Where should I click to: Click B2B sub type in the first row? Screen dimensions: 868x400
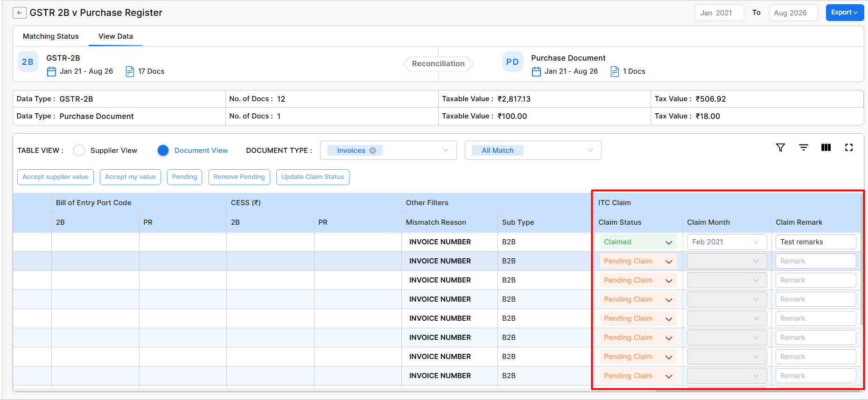click(509, 242)
